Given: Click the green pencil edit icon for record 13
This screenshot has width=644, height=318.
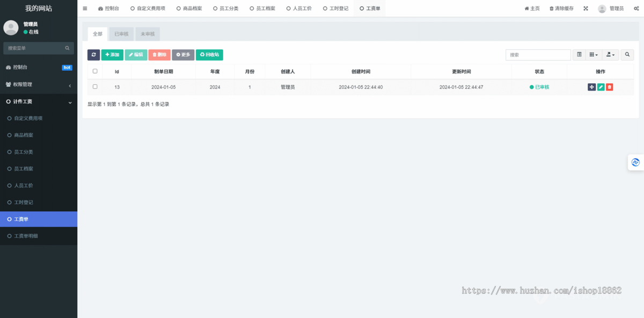Looking at the screenshot, I should pyautogui.click(x=601, y=86).
